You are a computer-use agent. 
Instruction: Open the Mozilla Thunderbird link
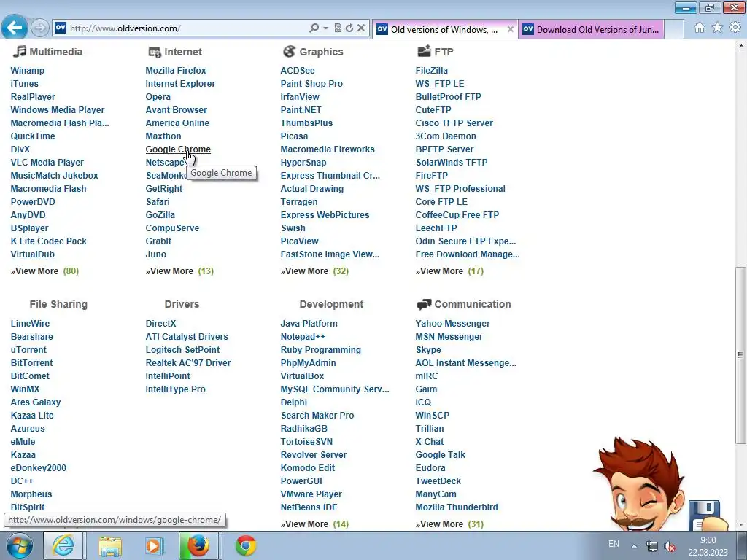457,507
